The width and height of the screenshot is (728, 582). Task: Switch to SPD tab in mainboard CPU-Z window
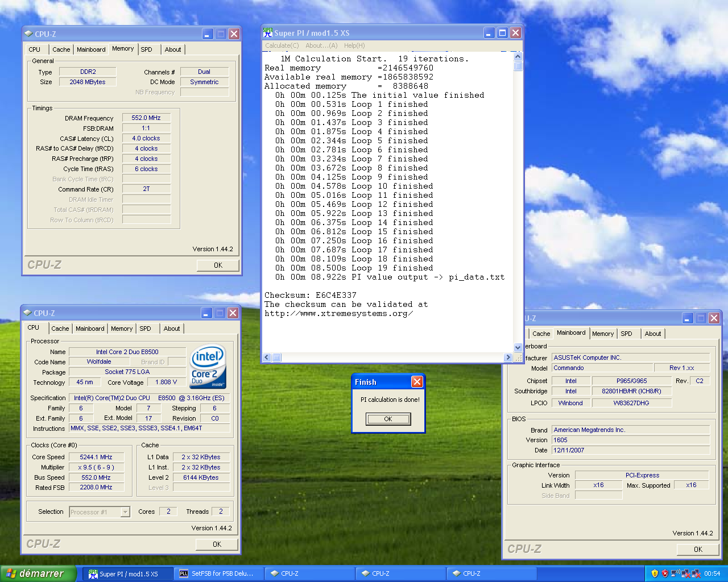[627, 334]
